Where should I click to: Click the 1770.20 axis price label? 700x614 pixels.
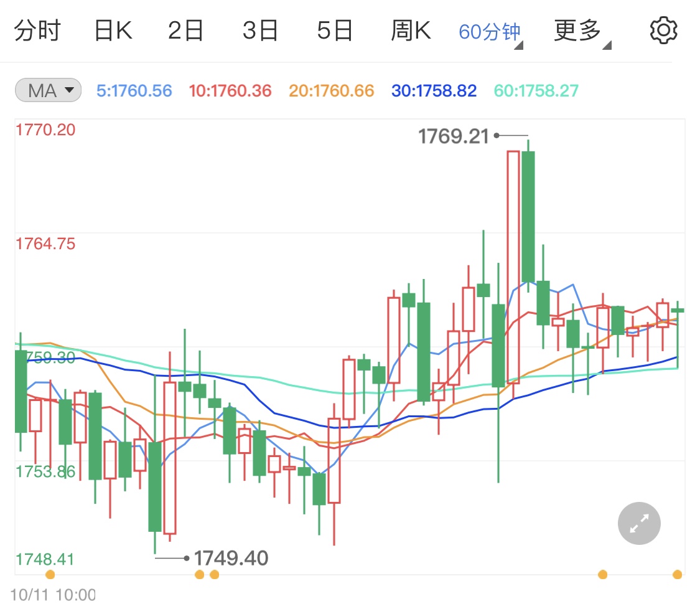45,130
